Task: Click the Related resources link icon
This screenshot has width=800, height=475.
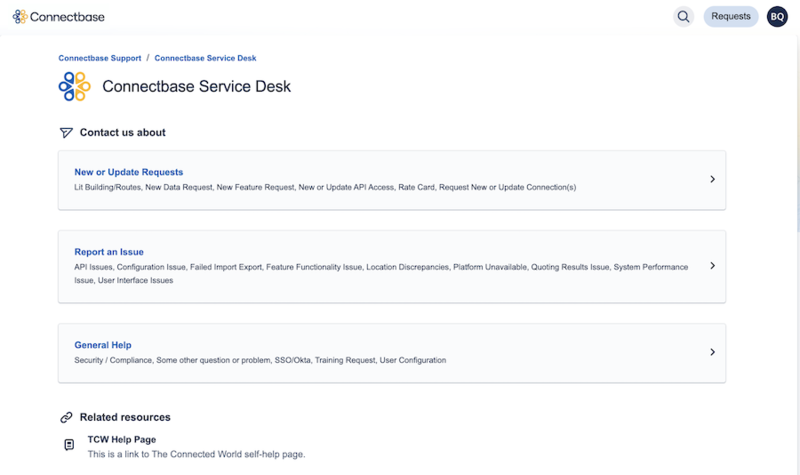Action: (x=66, y=417)
